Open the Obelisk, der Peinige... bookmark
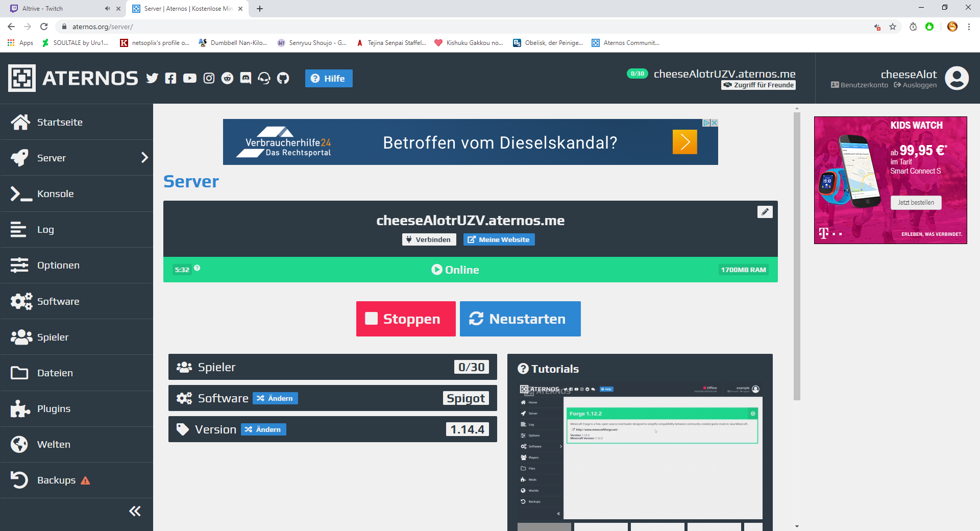The height and width of the screenshot is (531, 980). 548,43
